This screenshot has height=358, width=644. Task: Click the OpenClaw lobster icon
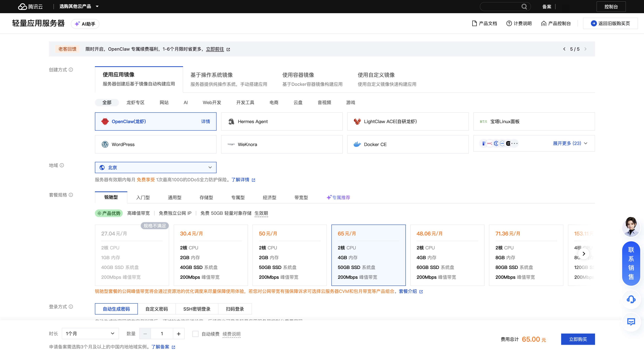pyautogui.click(x=105, y=121)
